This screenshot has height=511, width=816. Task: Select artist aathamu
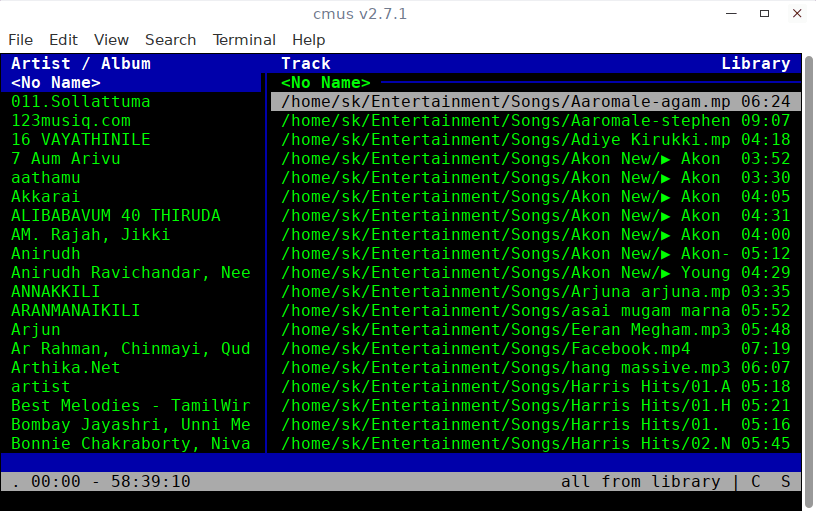(x=131, y=177)
